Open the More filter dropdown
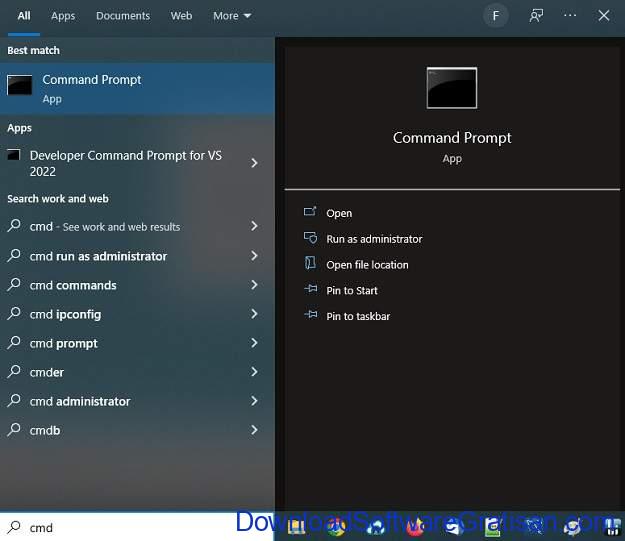Screen dimensions: 625x541 (232, 16)
